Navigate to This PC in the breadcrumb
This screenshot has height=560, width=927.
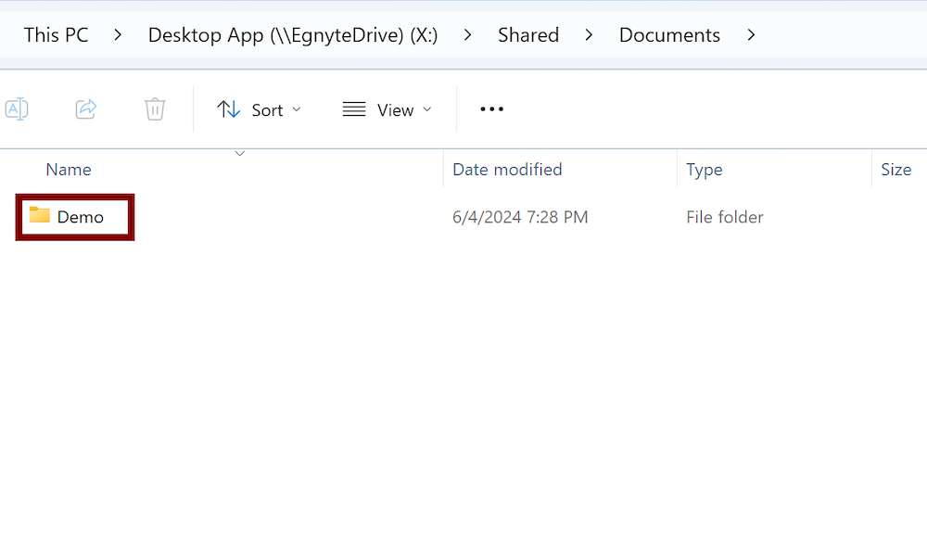click(56, 34)
